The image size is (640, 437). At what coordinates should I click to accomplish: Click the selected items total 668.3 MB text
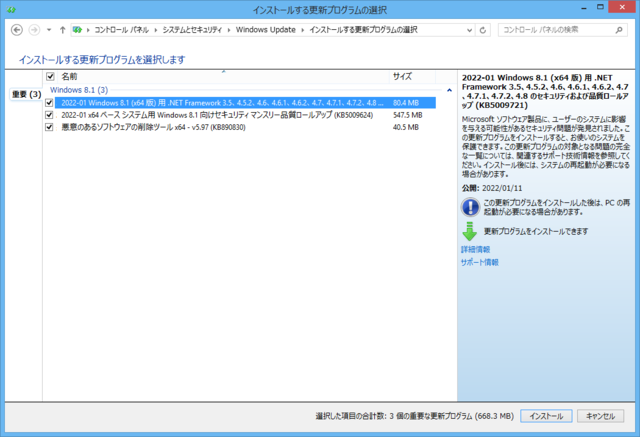pos(414,416)
